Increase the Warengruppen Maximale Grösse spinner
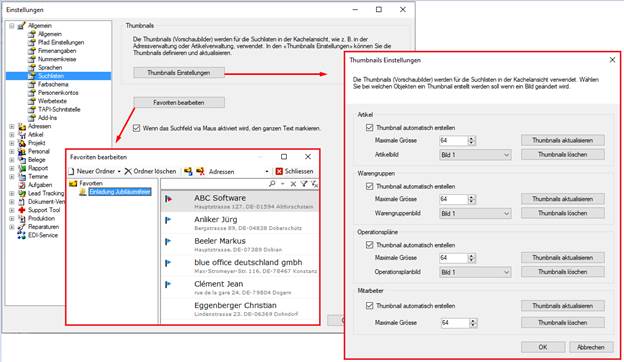Screen dimensions: 624x362 pyautogui.click(x=472, y=197)
